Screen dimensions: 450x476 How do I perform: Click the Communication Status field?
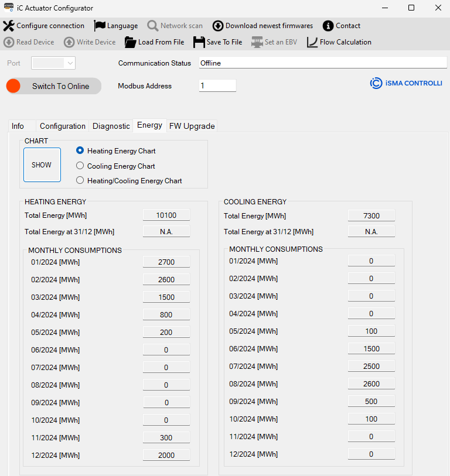coord(323,63)
